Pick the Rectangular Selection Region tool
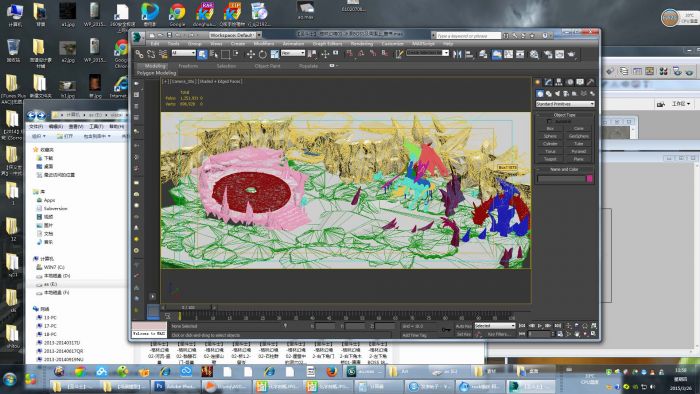700x394 pixels. pos(225,54)
